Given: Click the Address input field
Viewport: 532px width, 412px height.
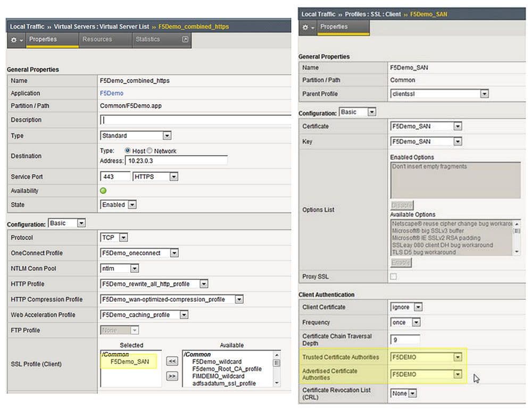Looking at the screenshot, I should pos(176,161).
